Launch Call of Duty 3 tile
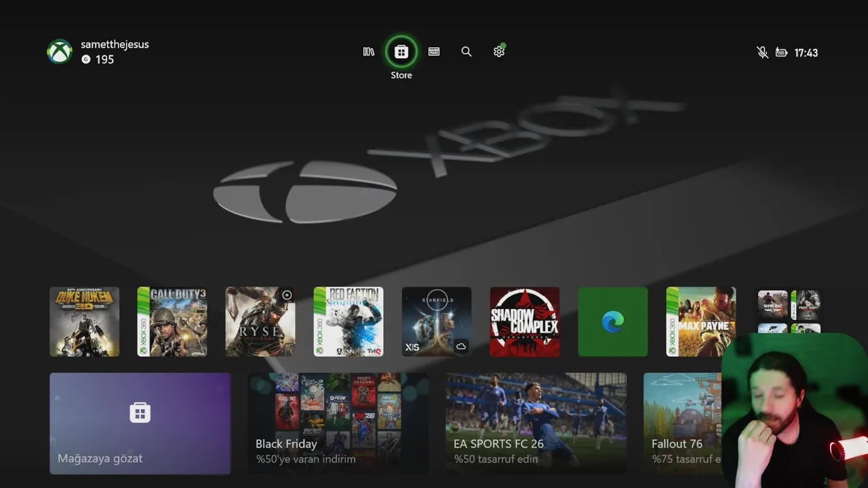This screenshot has height=488, width=868. (172, 322)
